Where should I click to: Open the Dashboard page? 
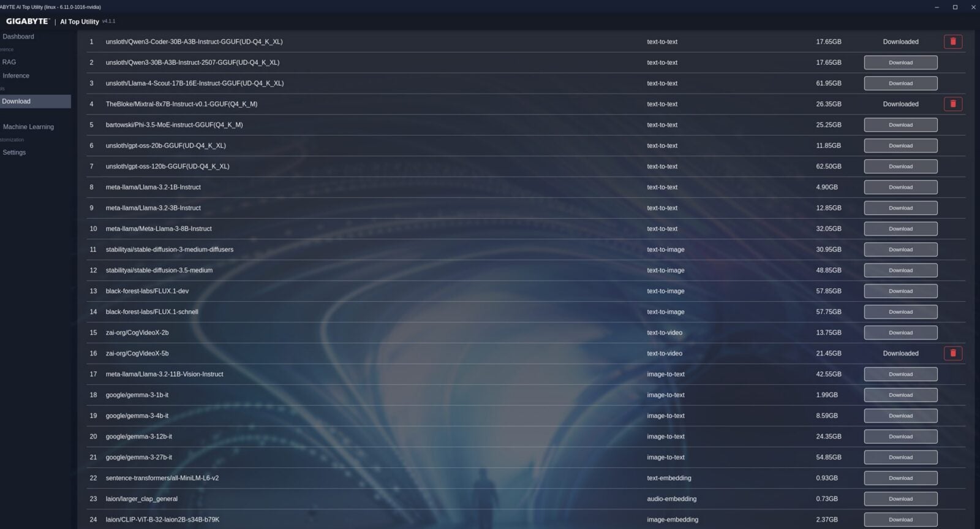(18, 37)
